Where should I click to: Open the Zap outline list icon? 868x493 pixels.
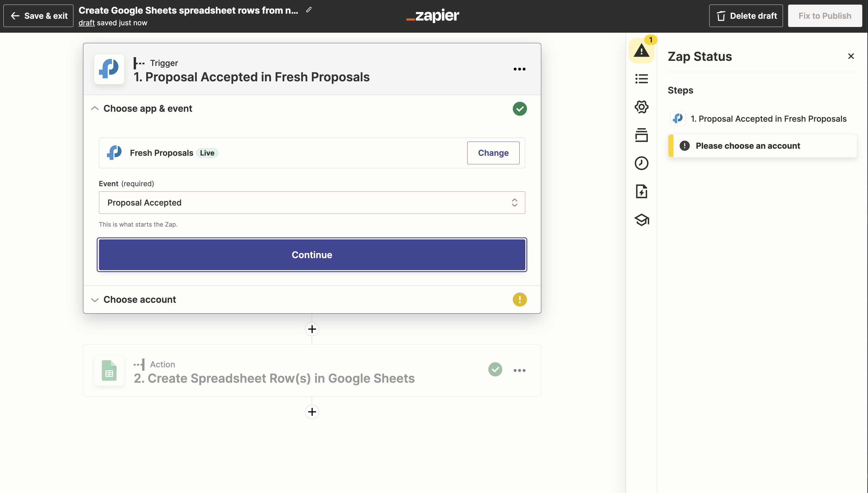click(x=641, y=79)
